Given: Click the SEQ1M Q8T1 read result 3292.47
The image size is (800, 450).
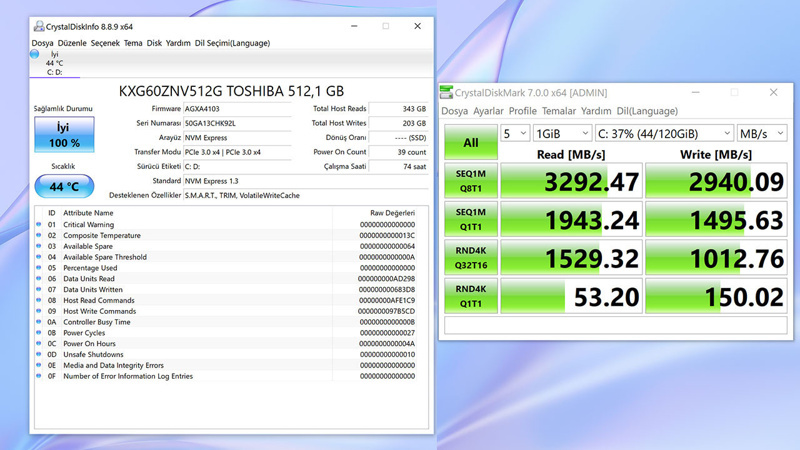Looking at the screenshot, I should [571, 181].
